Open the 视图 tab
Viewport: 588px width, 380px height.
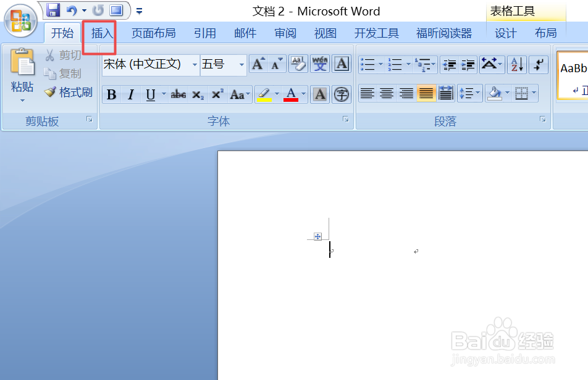pyautogui.click(x=325, y=33)
